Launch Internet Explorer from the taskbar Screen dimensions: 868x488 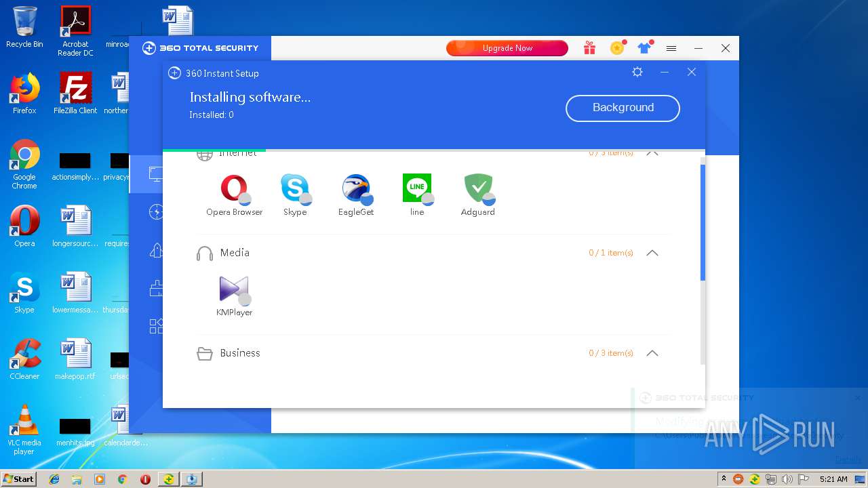(54, 479)
